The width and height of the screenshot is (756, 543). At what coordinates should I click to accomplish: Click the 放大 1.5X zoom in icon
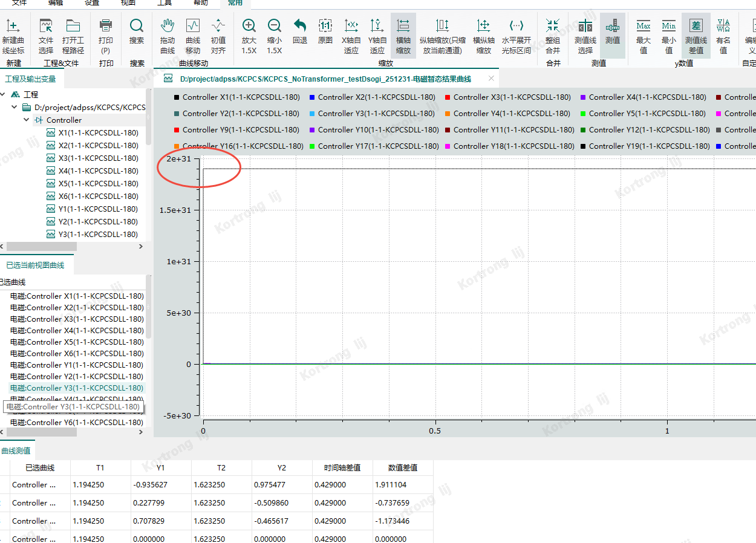(249, 26)
